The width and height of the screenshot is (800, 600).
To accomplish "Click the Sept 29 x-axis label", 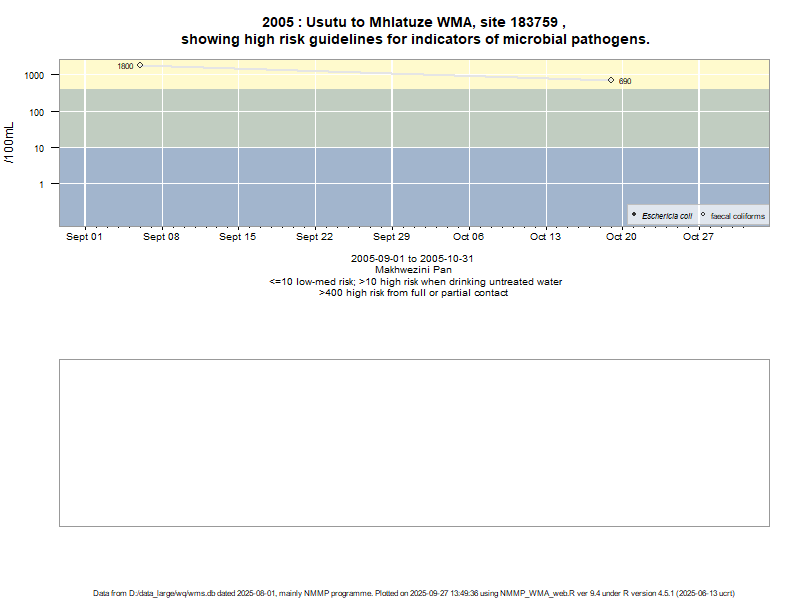I will pos(391,237).
